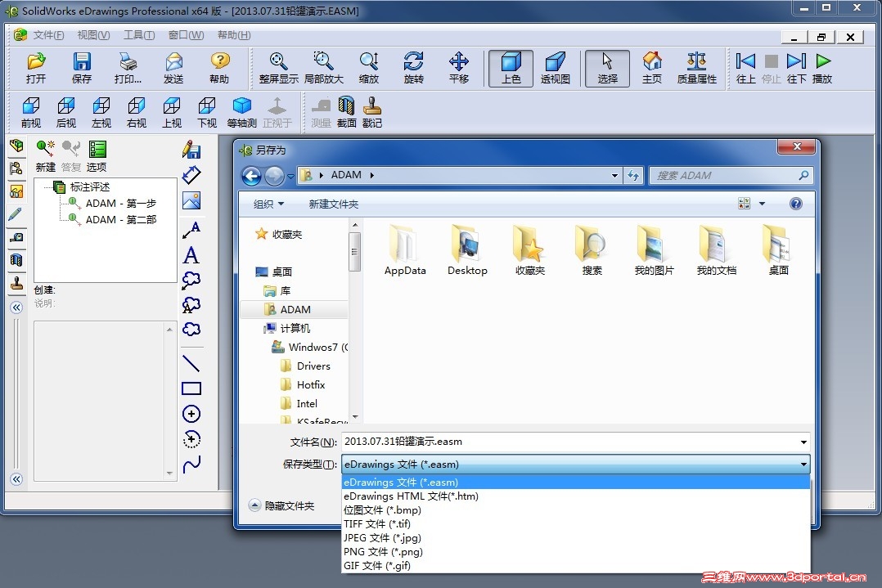
Task: Choose 'PNG 文件 (*.png)' file type
Action: (575, 552)
